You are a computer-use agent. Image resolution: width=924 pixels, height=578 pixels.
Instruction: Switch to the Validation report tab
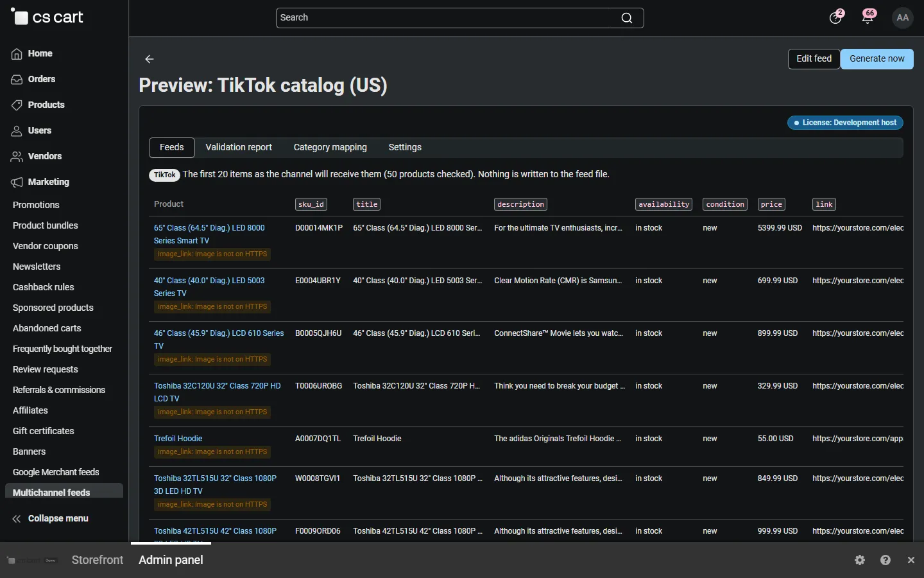[239, 147]
